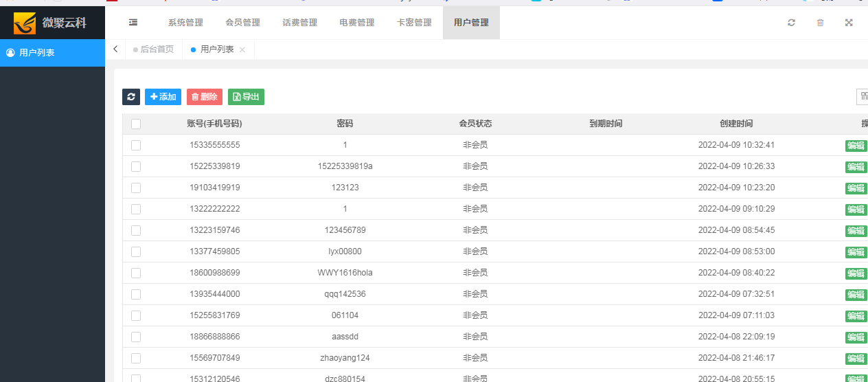868x382 pixels.
Task: Open the 卡密管理 menu
Action: click(x=414, y=23)
